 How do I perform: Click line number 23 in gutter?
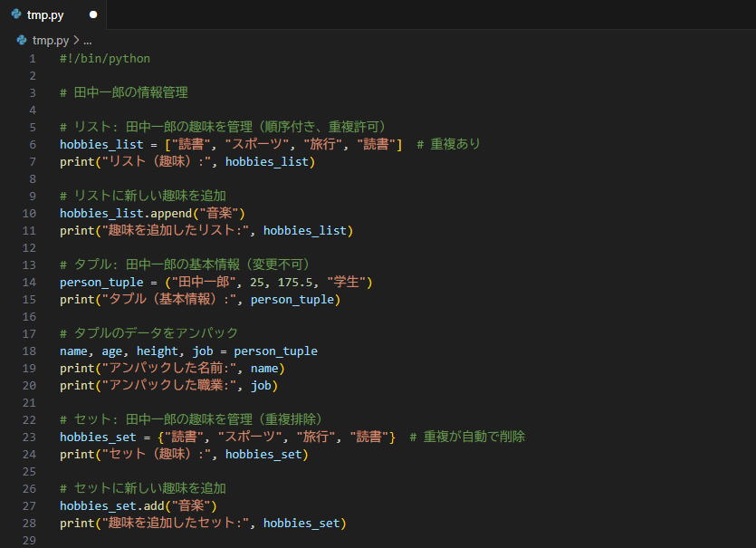(x=29, y=437)
